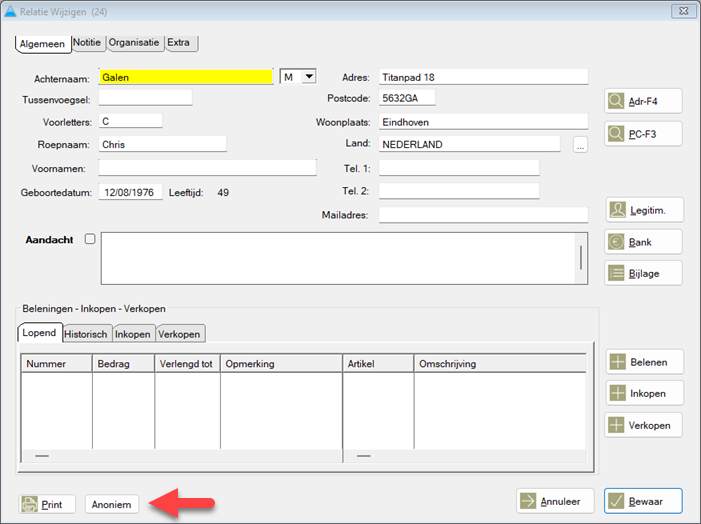Toggle the Aandacht checkbox

tap(90, 240)
